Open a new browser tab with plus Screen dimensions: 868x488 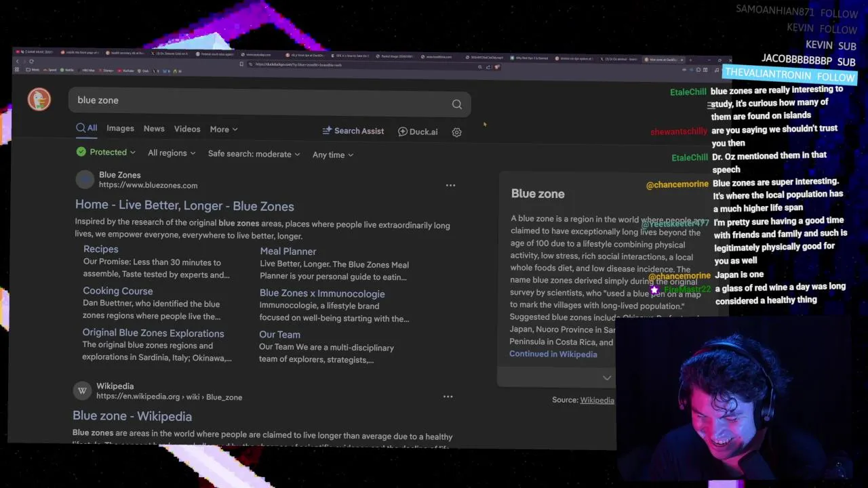[x=690, y=60]
